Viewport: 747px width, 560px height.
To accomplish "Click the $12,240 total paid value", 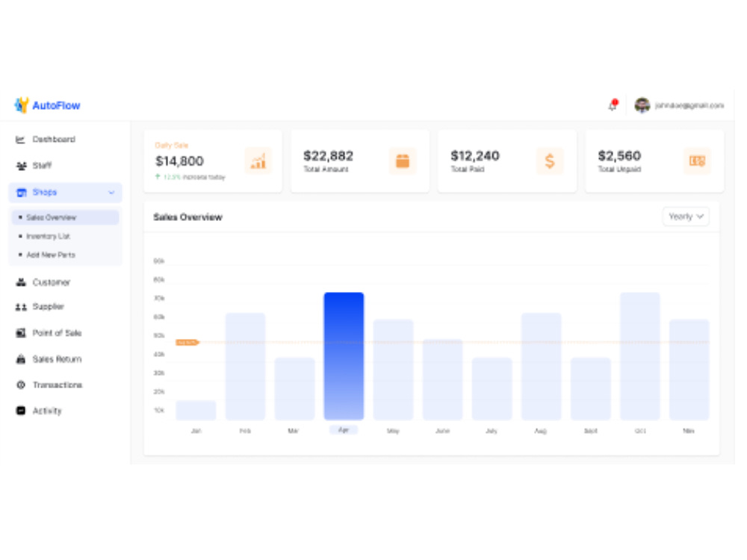I will pyautogui.click(x=475, y=156).
